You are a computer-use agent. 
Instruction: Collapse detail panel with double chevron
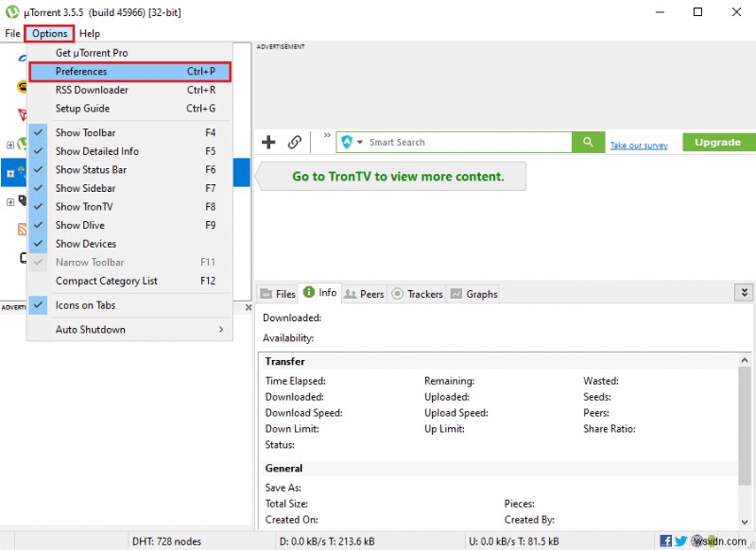(x=742, y=293)
